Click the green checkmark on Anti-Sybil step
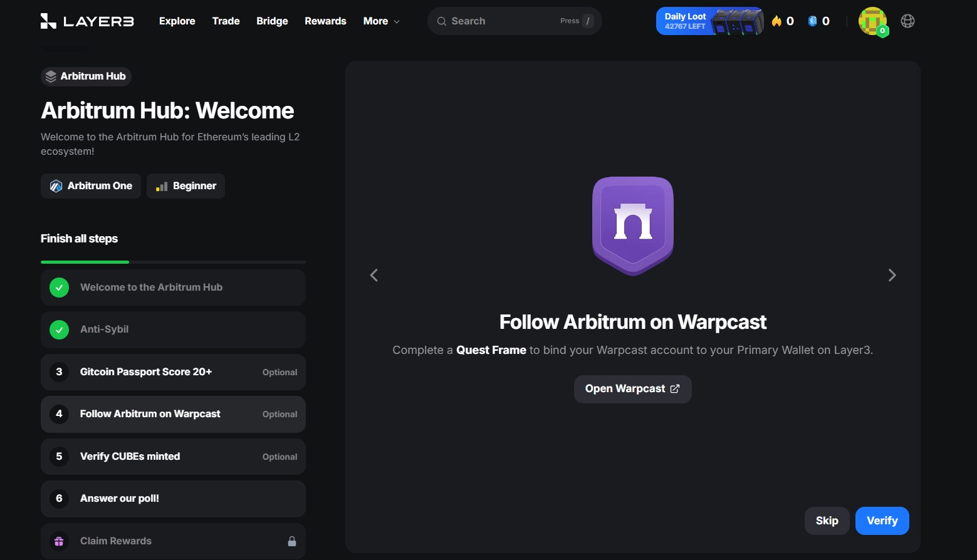The width and height of the screenshot is (977, 560). 59,329
